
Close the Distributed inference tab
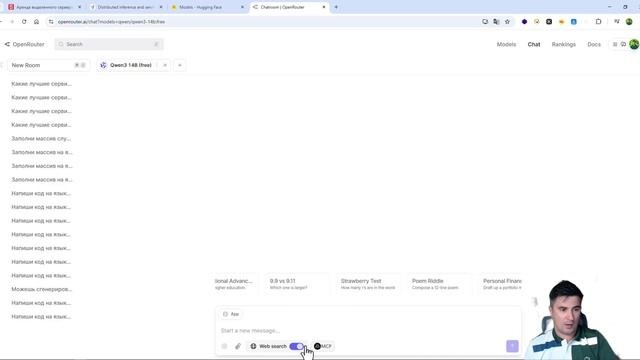[161, 7]
